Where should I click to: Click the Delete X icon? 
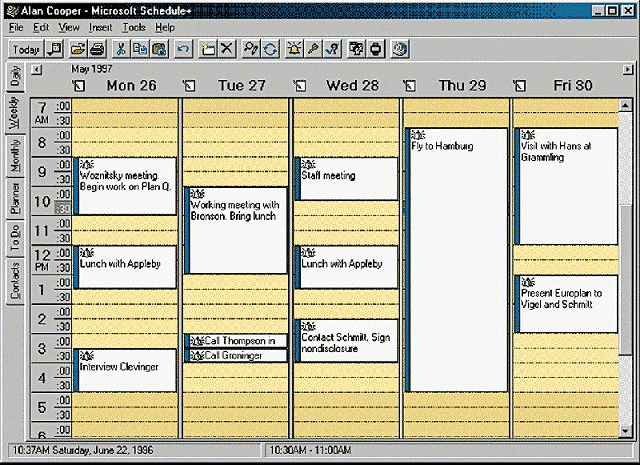pos(227,48)
